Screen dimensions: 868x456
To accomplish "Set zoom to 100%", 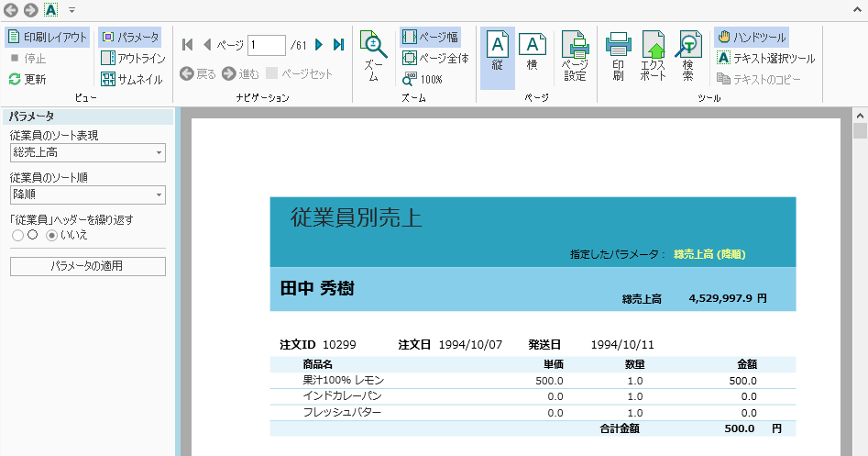I will click(423, 79).
